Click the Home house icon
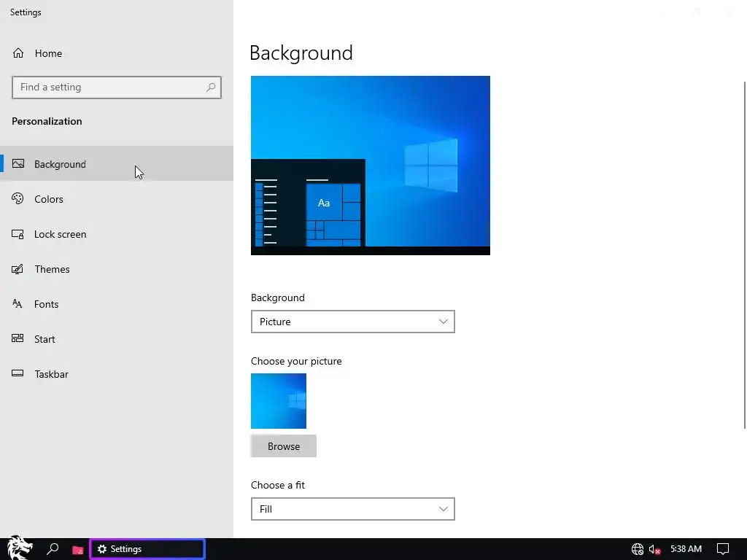The width and height of the screenshot is (747, 560). pyautogui.click(x=18, y=52)
